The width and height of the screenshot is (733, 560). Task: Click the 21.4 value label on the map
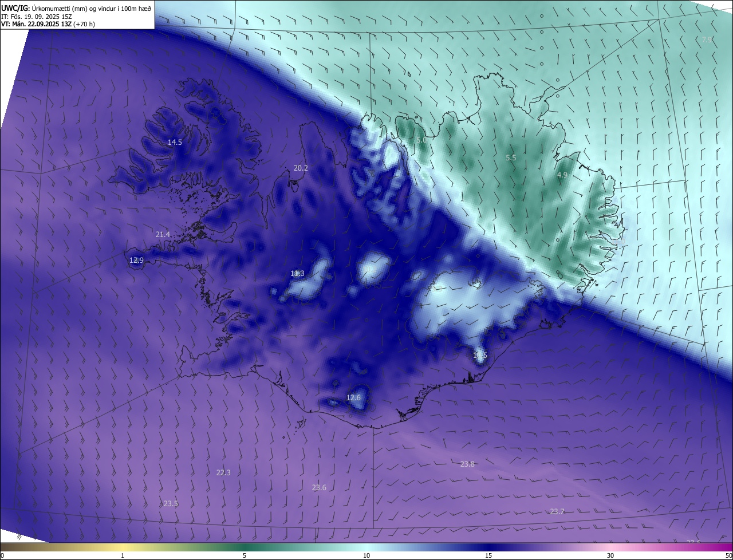point(163,234)
